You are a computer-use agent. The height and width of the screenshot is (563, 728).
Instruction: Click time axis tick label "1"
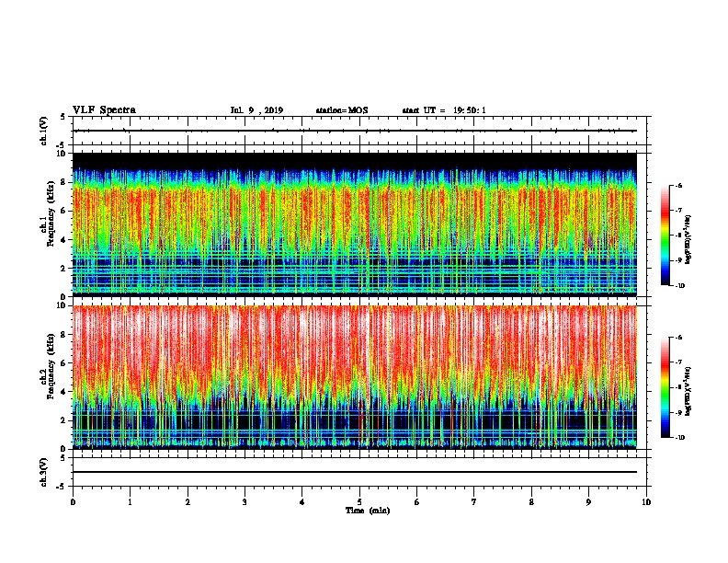[131, 502]
